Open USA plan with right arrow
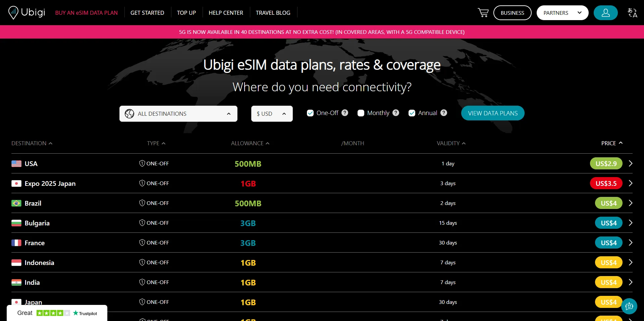The width and height of the screenshot is (644, 321). [631, 163]
